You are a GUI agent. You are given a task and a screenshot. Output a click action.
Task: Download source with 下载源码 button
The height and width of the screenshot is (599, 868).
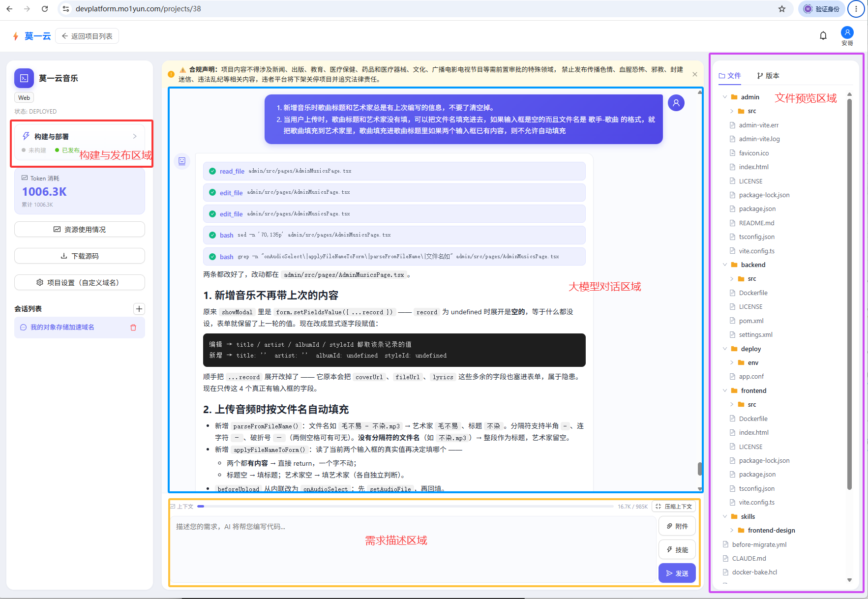(80, 256)
